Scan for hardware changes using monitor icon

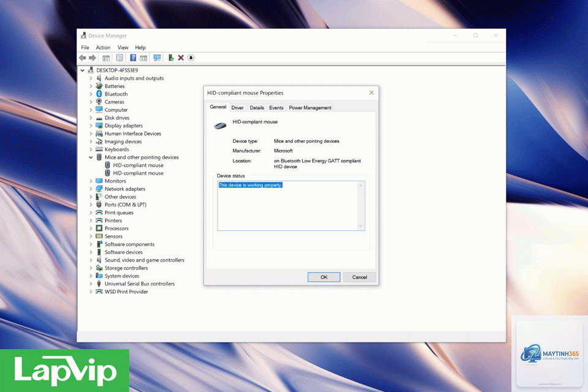[x=157, y=58]
